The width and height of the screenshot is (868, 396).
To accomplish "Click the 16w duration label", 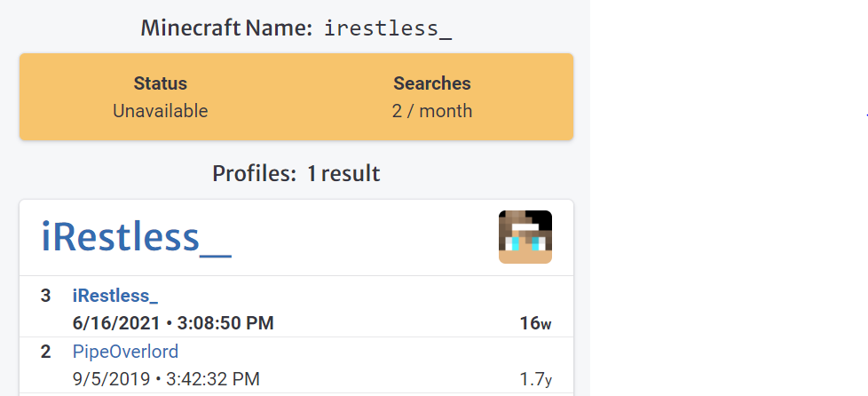I will tap(535, 323).
